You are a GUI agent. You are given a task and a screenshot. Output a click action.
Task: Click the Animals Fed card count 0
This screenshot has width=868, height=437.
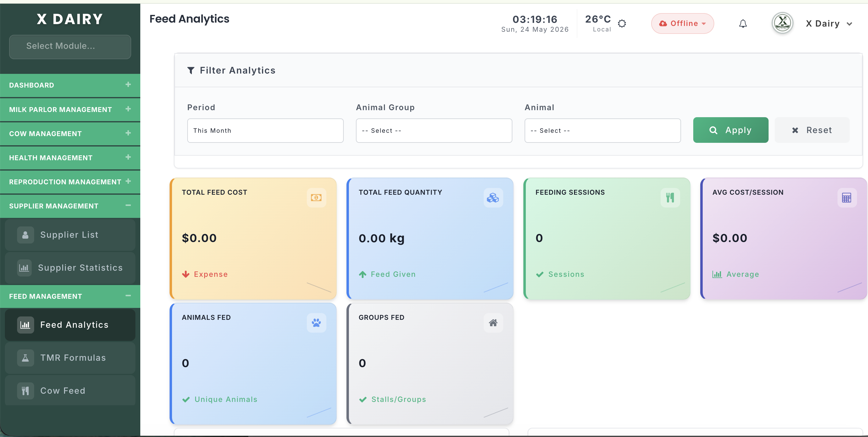pos(185,363)
